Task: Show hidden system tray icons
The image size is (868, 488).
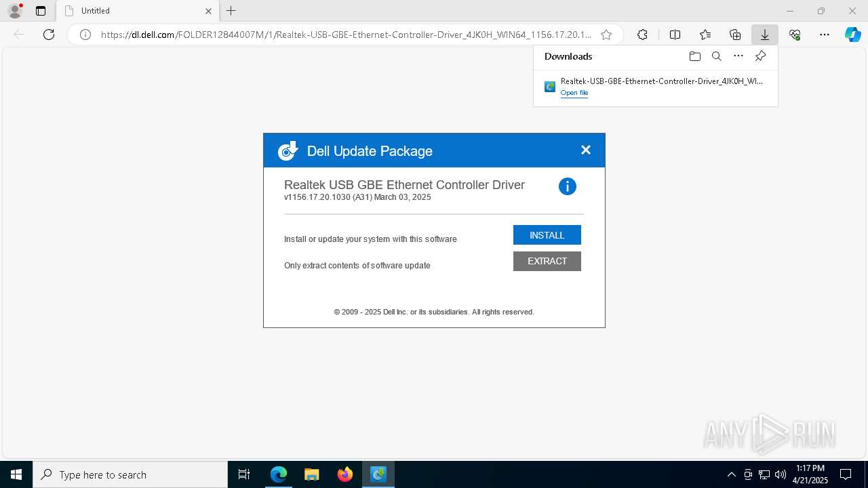Action: [731, 474]
